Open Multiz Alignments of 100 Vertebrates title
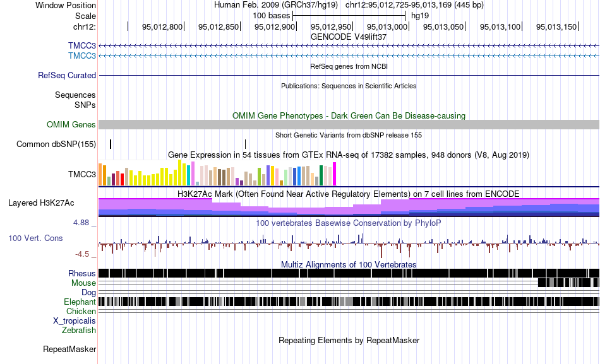 349,264
